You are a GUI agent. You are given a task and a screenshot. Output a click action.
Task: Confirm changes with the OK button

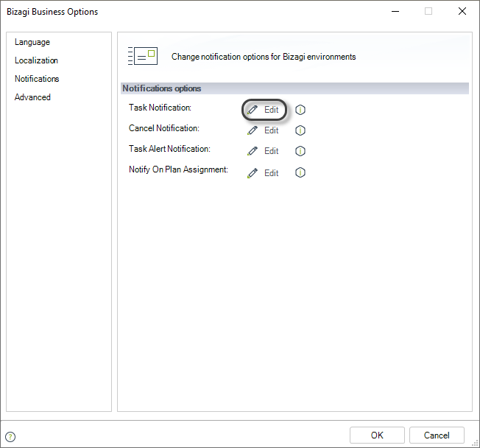point(377,435)
